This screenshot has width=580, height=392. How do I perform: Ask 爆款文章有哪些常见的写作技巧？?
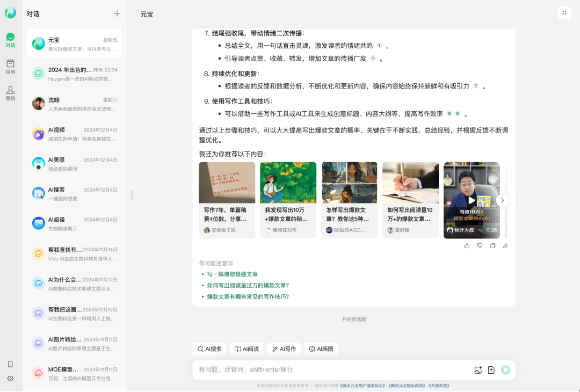coord(248,296)
